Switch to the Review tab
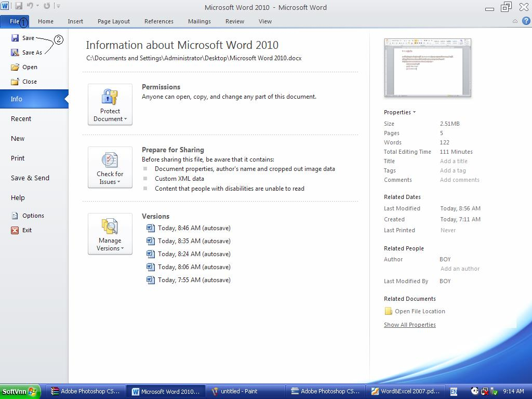The height and width of the screenshot is (399, 532). (x=235, y=21)
